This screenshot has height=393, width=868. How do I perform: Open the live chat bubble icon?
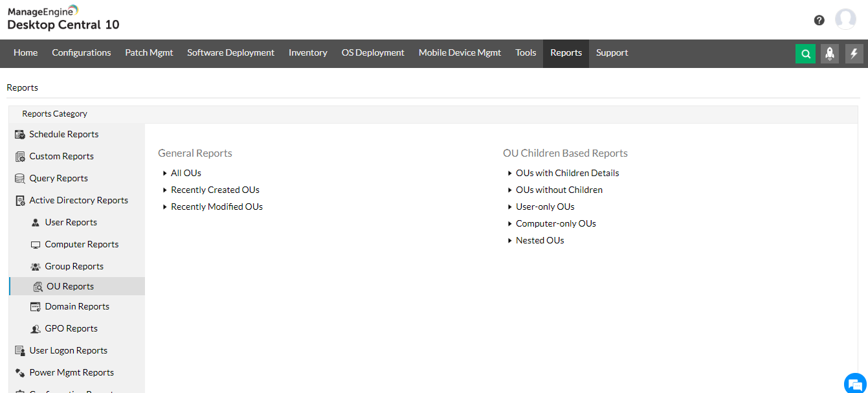pyautogui.click(x=855, y=383)
